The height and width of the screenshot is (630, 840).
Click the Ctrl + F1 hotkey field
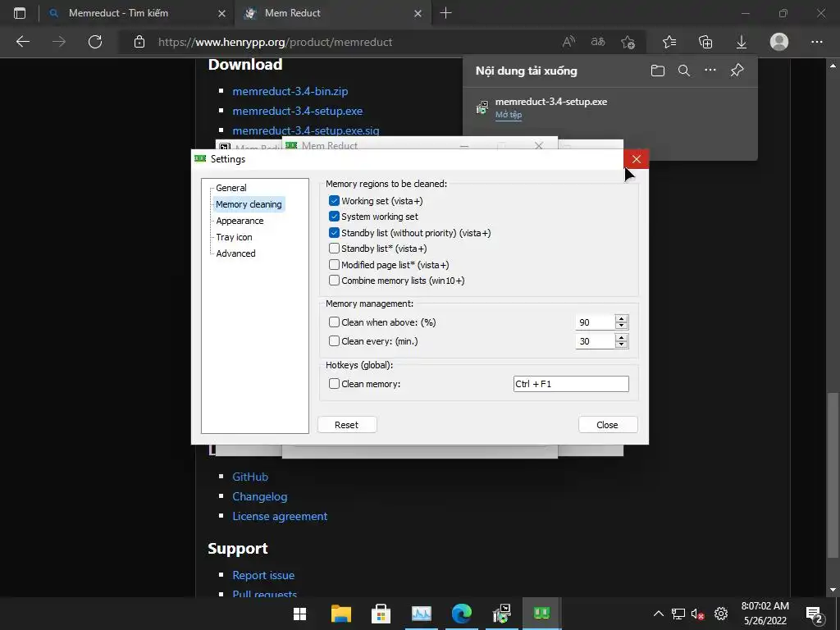pos(571,384)
